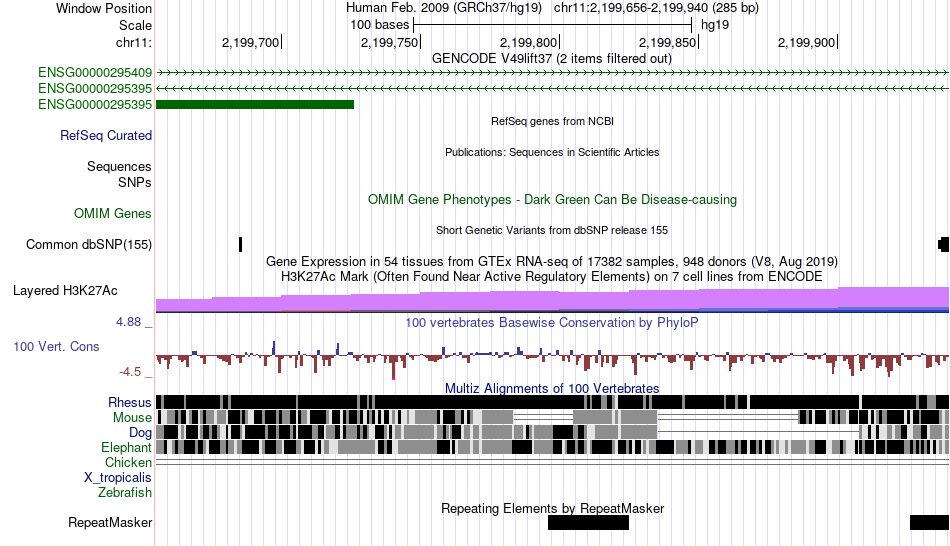The height and width of the screenshot is (546, 950).
Task: Click the GTEx Gene Expression track title
Action: [x=552, y=262]
